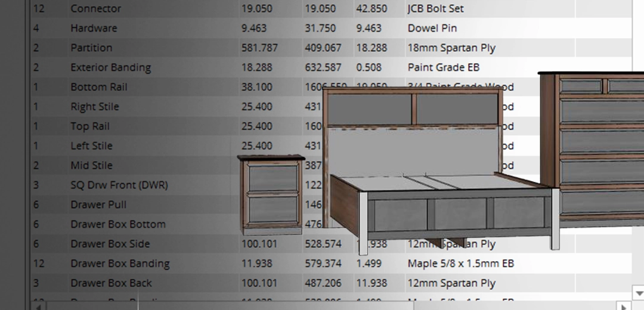Click the 0.508 value in Exterior Banding row
The width and height of the screenshot is (644, 310).
[369, 67]
